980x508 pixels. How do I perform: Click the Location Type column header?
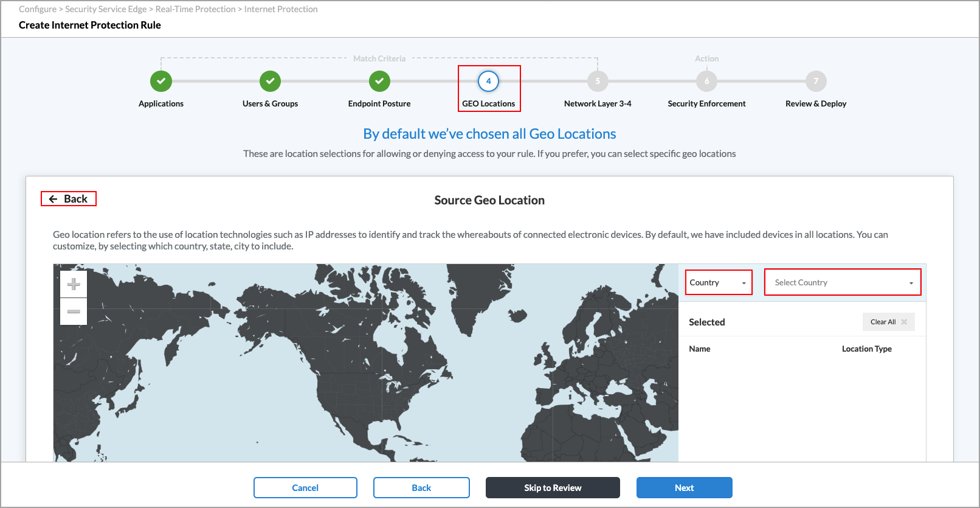click(x=867, y=349)
